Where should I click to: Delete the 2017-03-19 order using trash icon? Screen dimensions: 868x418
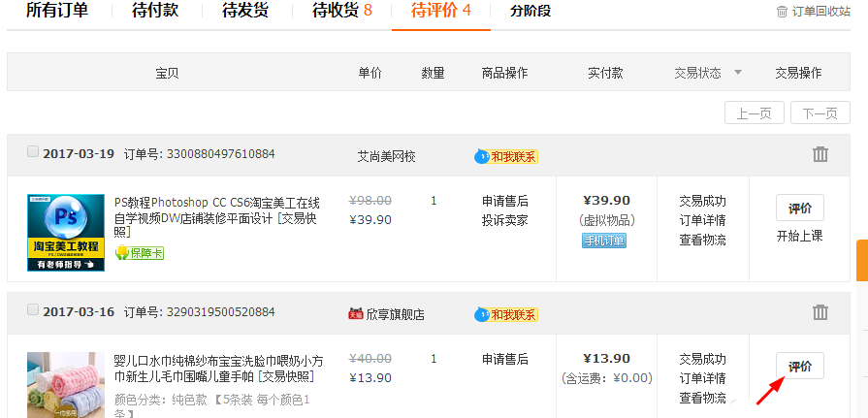[x=820, y=154]
